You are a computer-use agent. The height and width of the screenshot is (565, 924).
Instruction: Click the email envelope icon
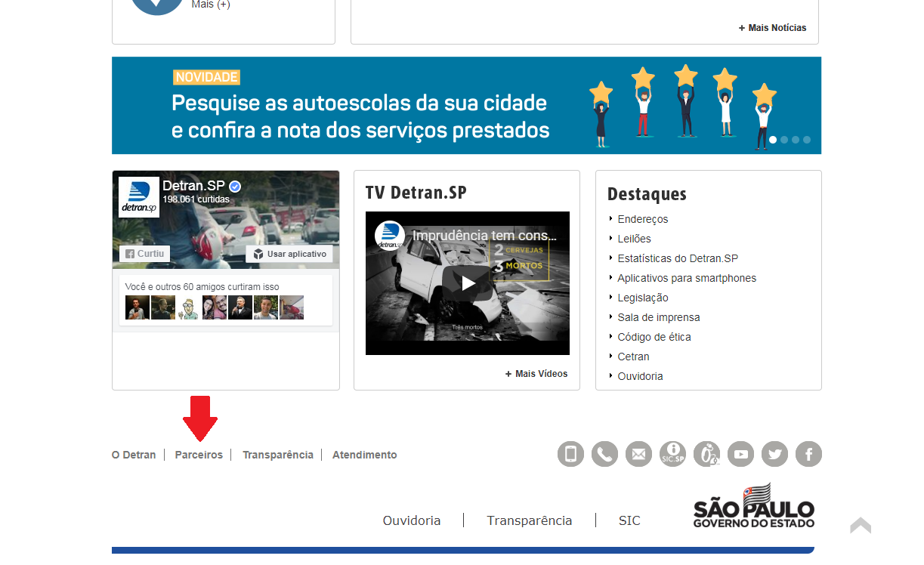pyautogui.click(x=638, y=454)
